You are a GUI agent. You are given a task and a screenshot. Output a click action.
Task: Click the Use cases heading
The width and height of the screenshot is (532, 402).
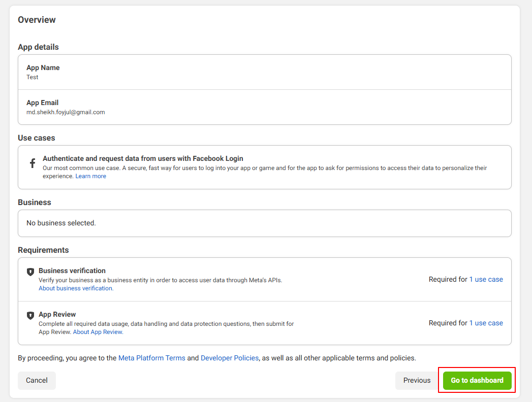click(x=36, y=138)
